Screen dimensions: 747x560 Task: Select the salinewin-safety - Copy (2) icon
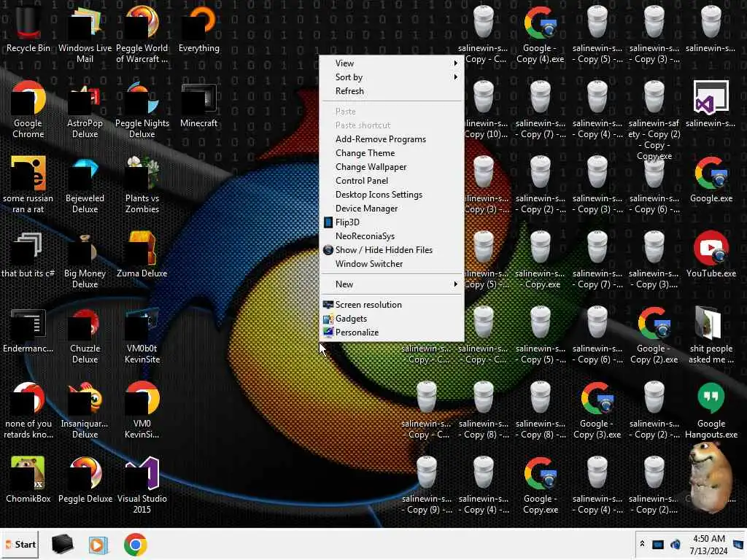(654, 121)
